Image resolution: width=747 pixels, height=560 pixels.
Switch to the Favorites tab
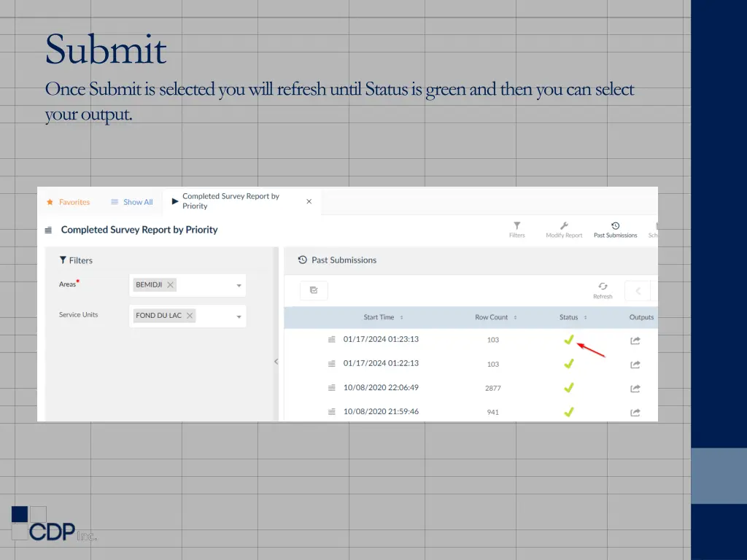[69, 202]
